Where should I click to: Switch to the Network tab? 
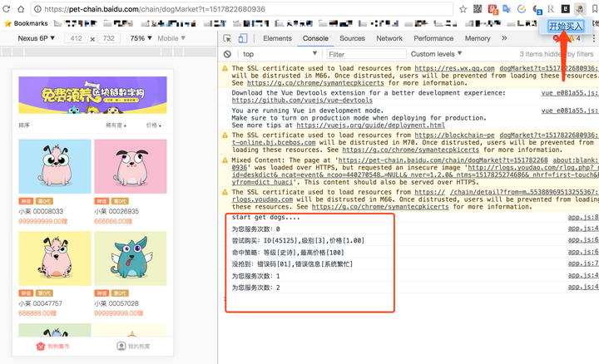click(389, 38)
